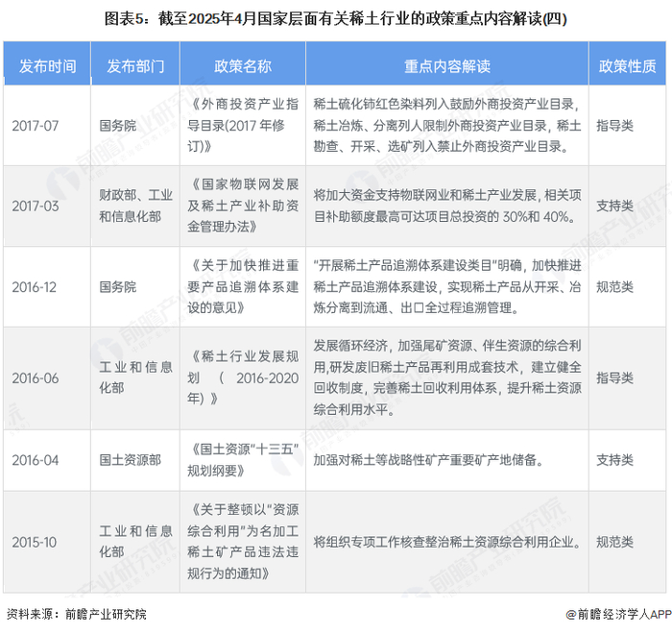Click the 2016-12 date cell
The height and width of the screenshot is (633, 672).
pos(35,287)
